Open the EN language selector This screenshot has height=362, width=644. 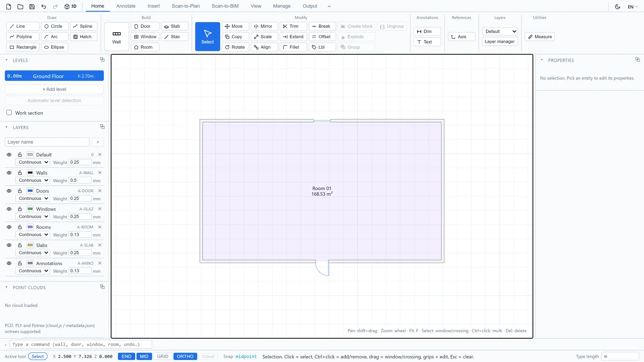pyautogui.click(x=633, y=6)
